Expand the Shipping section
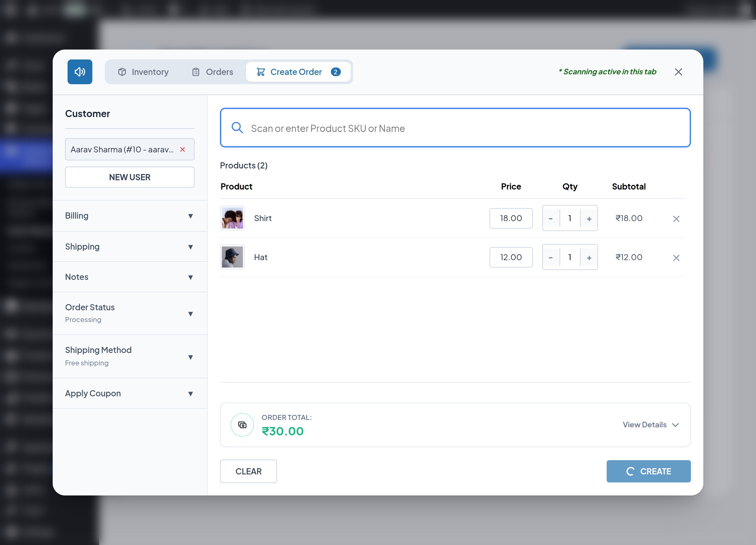The width and height of the screenshot is (756, 545). click(x=130, y=246)
